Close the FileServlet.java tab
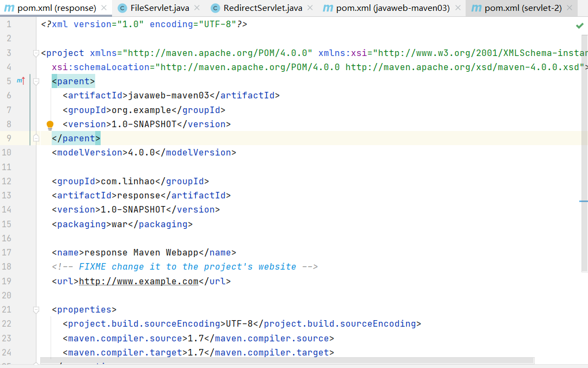 197,8
